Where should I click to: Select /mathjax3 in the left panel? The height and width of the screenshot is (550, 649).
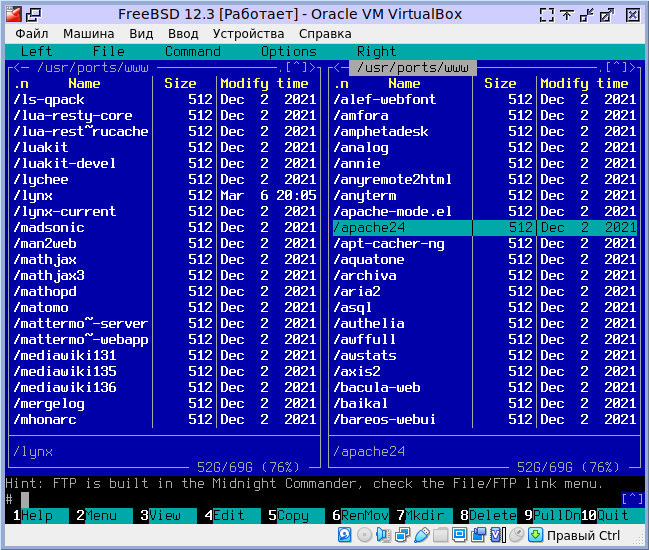click(x=165, y=276)
